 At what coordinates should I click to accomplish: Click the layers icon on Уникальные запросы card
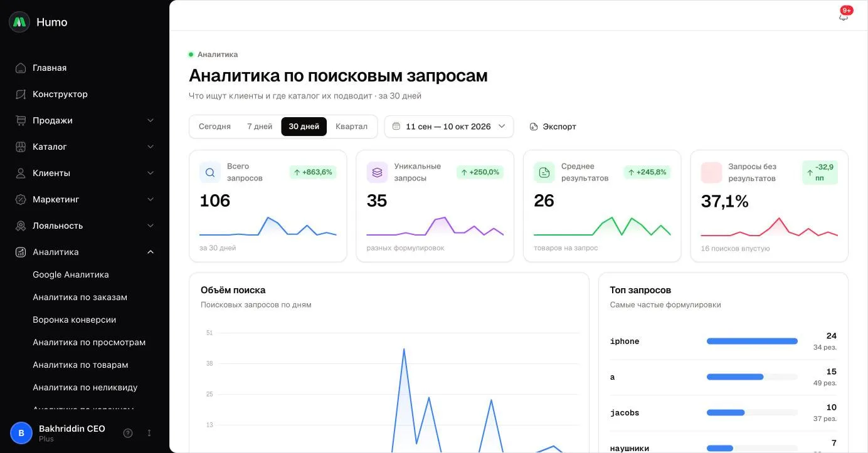377,172
